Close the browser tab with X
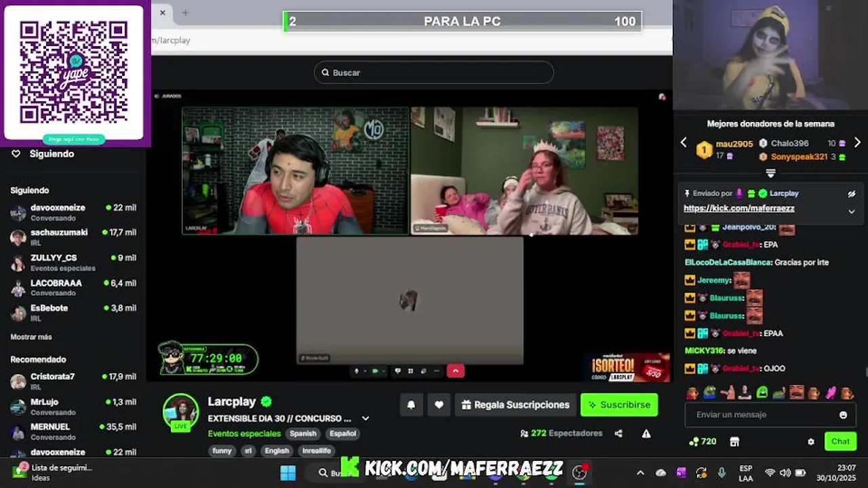Screen dimensions: 868x488 pyautogui.click(x=163, y=12)
